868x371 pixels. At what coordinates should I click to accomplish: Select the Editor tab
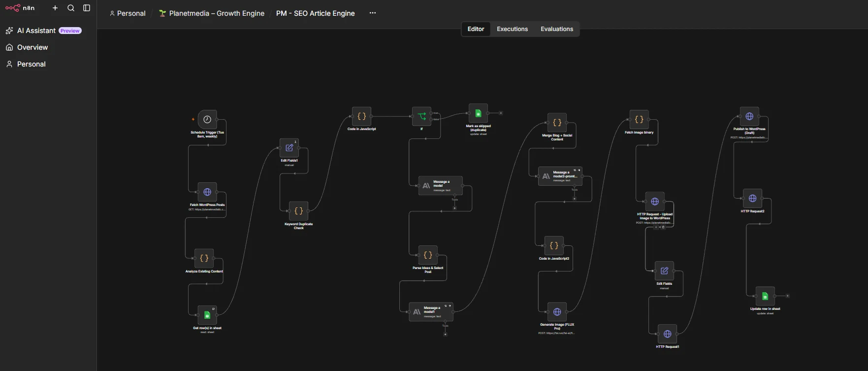(476, 29)
